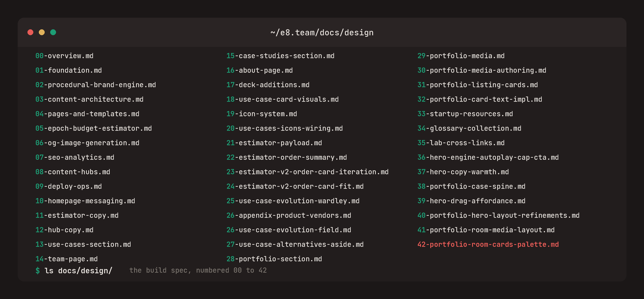This screenshot has width=644, height=299.
Task: Click the 06-og-image-generation.md entry
Action: (87, 143)
